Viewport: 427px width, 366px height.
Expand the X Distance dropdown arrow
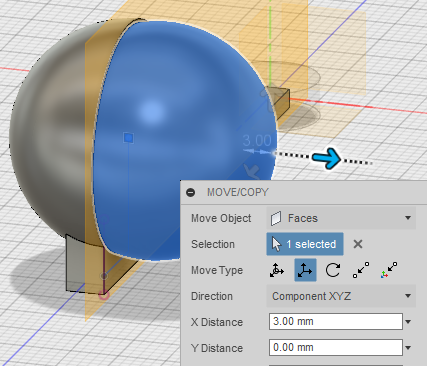click(408, 322)
